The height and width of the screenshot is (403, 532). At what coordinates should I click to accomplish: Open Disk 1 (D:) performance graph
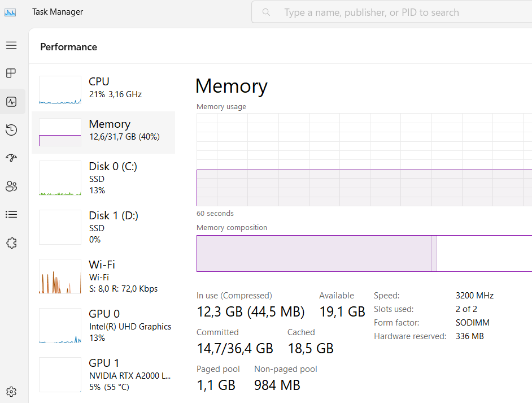(x=103, y=227)
